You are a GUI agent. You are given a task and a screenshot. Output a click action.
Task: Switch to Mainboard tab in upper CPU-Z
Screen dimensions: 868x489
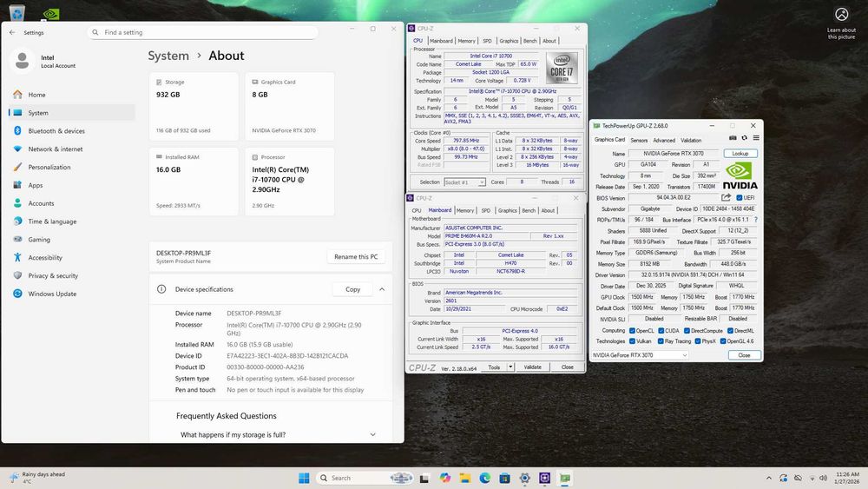tap(441, 41)
